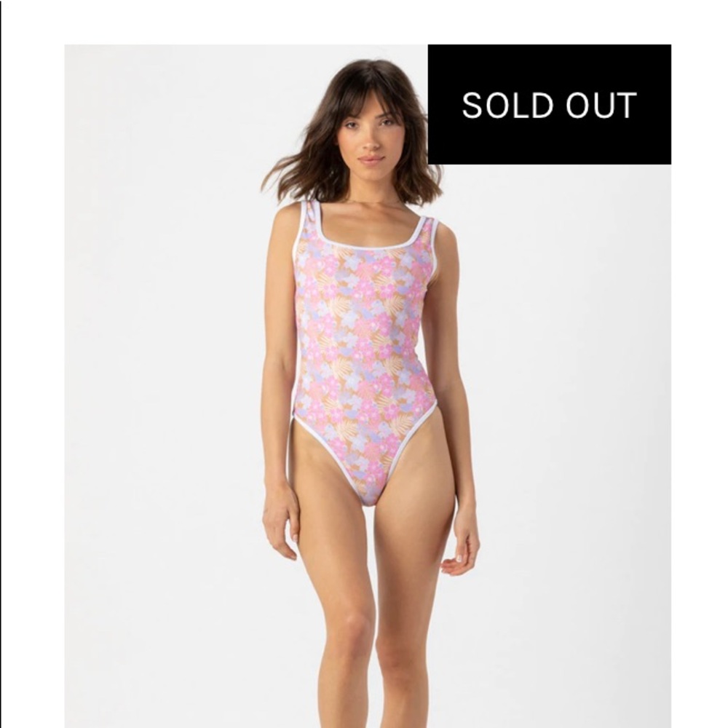Click the floral print on the swimsuit

coord(362,334)
